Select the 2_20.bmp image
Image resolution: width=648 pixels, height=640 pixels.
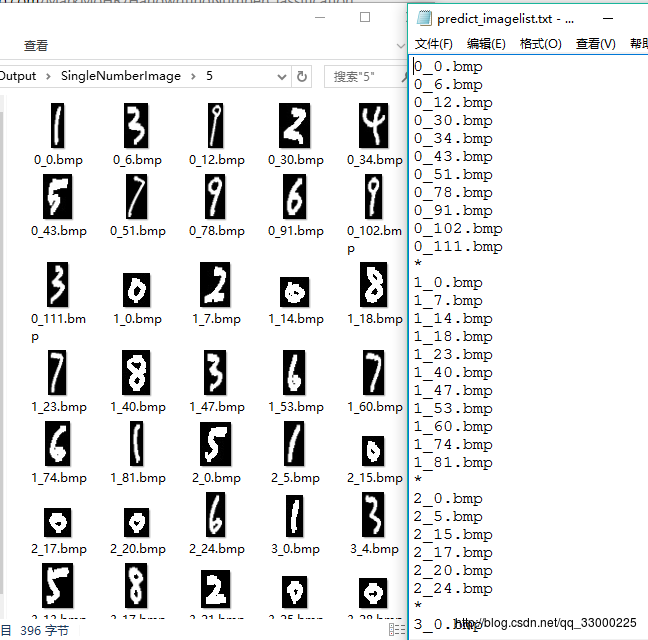[x=136, y=523]
